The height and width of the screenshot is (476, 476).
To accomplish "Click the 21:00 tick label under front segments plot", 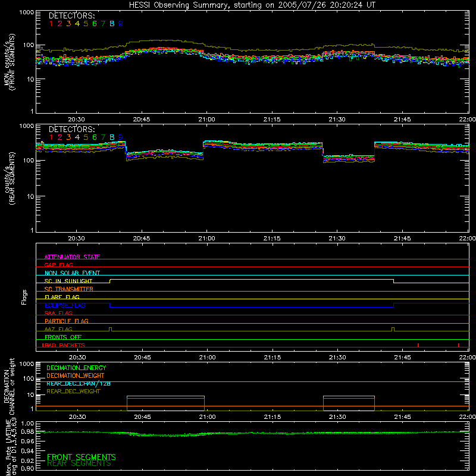I will coord(206,120).
